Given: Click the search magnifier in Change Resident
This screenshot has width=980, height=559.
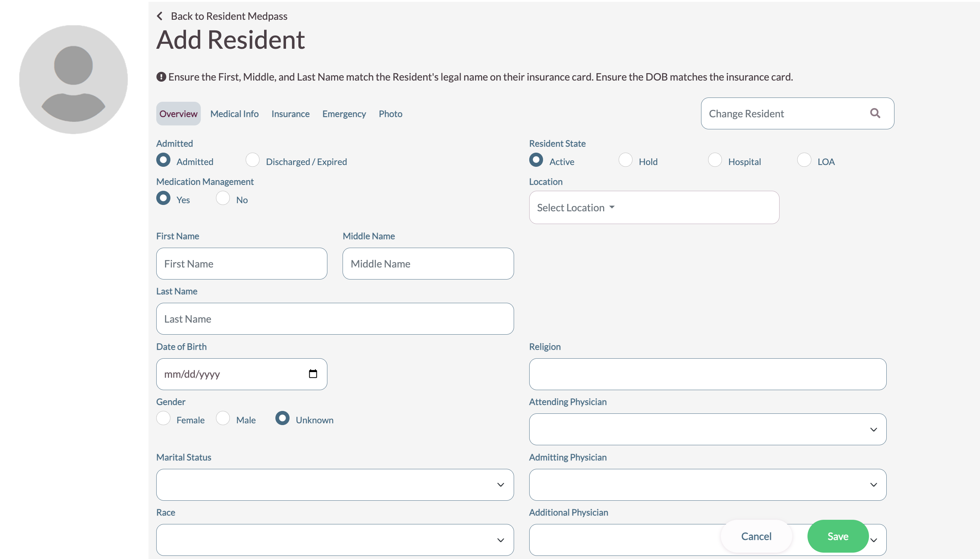Looking at the screenshot, I should (875, 113).
